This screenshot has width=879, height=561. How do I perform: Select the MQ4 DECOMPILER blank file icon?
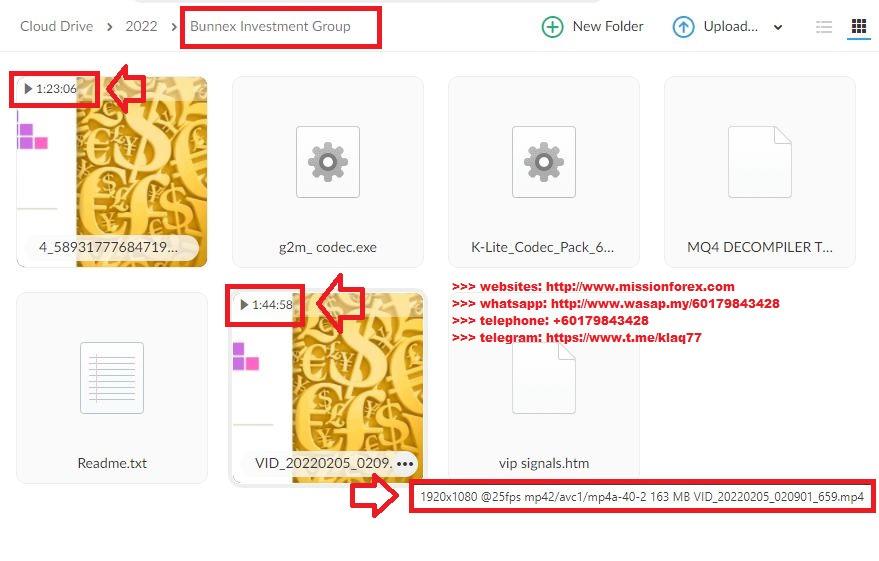pos(760,162)
